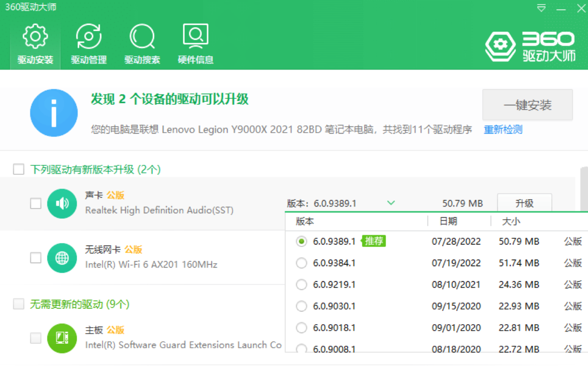Open the 驱动安装 gear icon
This screenshot has height=373, width=588.
pos(35,36)
